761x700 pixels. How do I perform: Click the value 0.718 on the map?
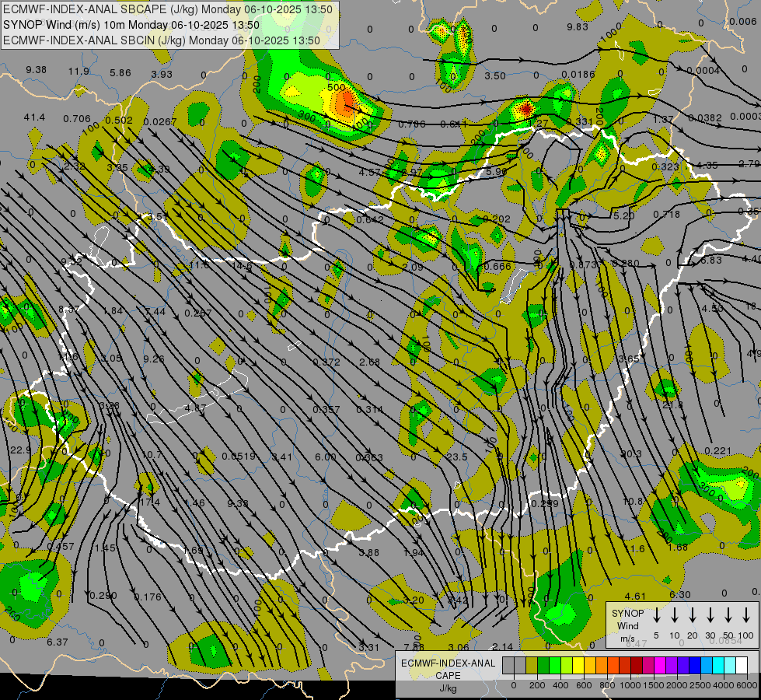coord(666,214)
